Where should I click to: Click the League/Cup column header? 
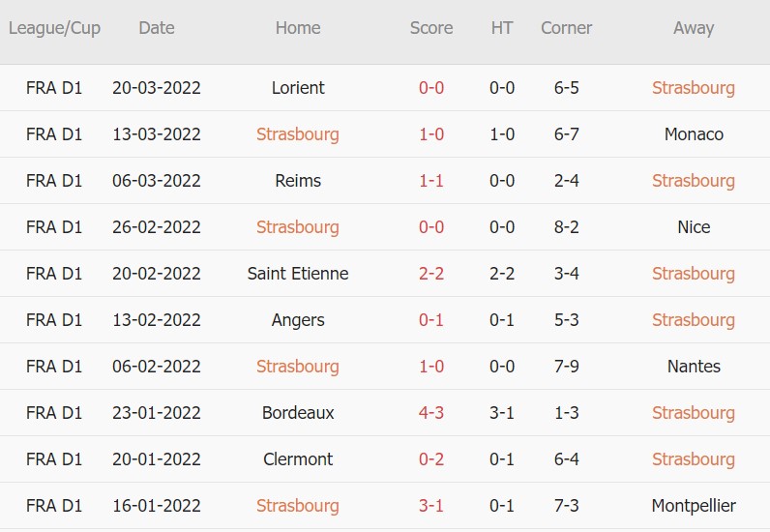[x=54, y=28]
